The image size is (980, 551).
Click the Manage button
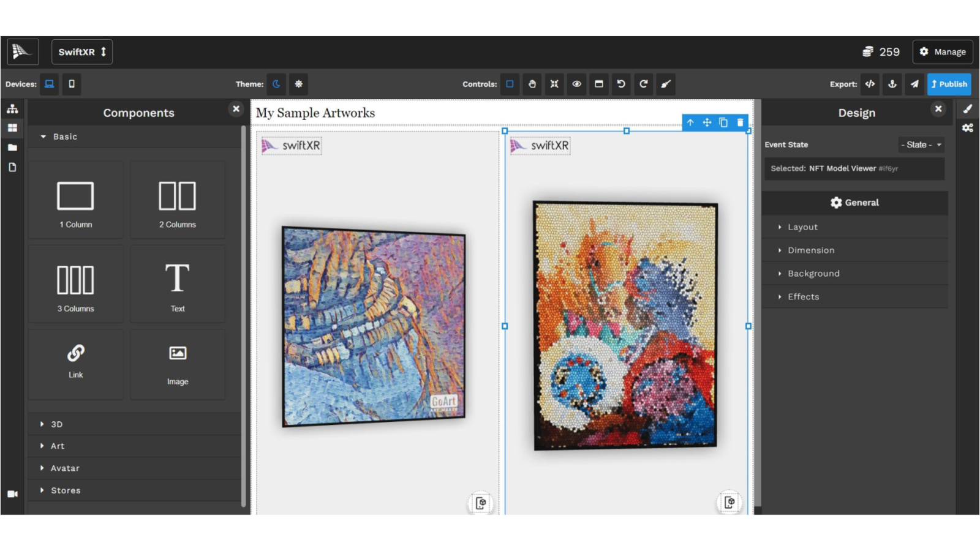tap(943, 52)
